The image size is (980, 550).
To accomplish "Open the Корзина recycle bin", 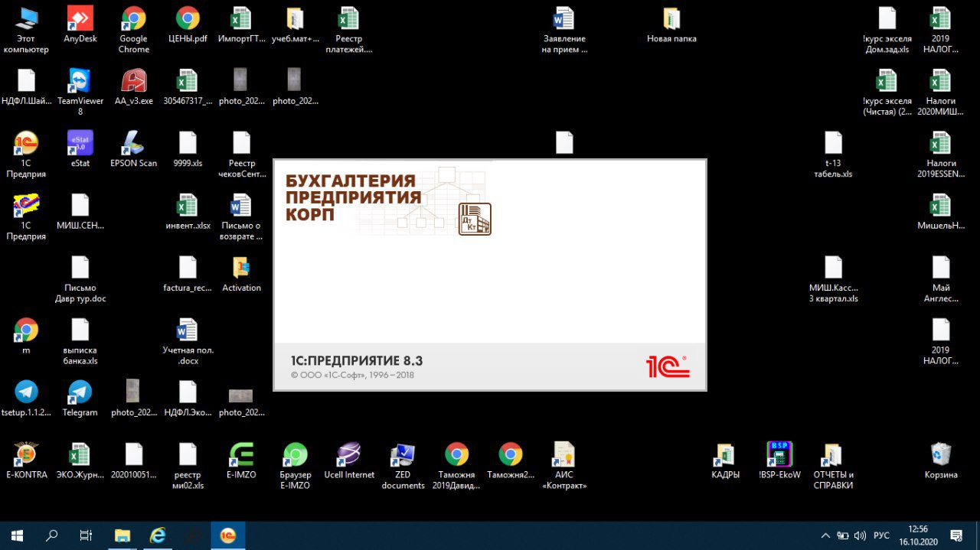I will 941,461.
